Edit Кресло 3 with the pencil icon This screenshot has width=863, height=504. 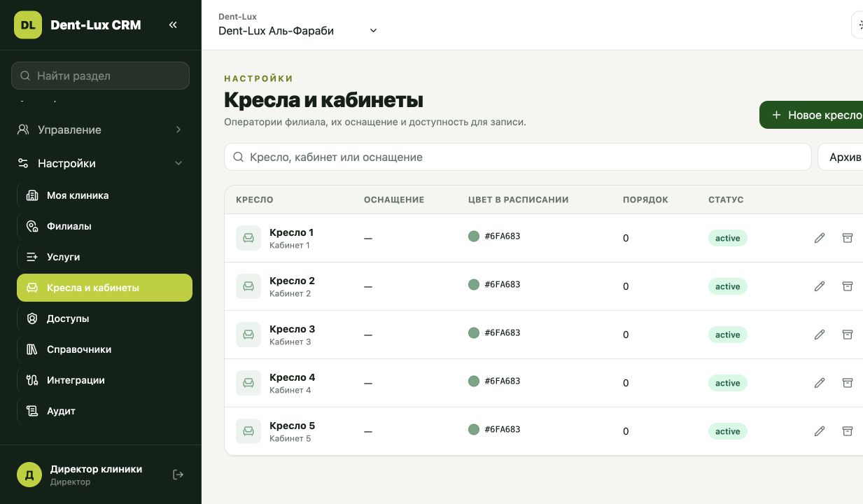820,335
